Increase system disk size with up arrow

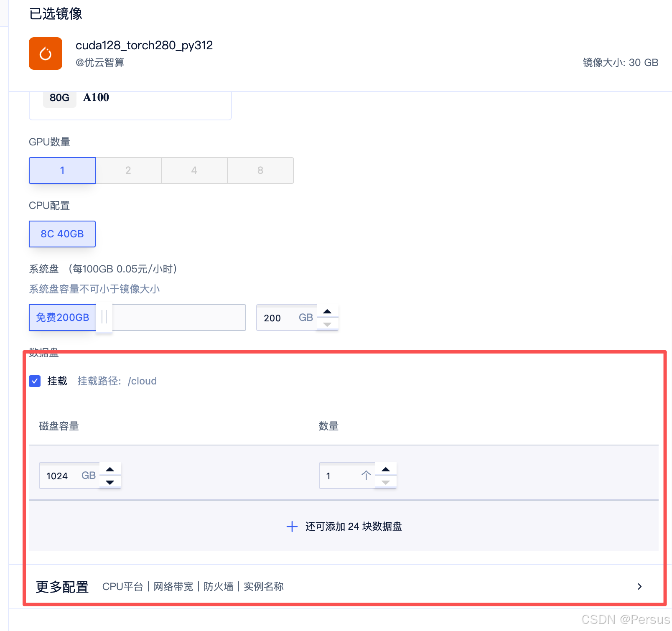(x=327, y=311)
